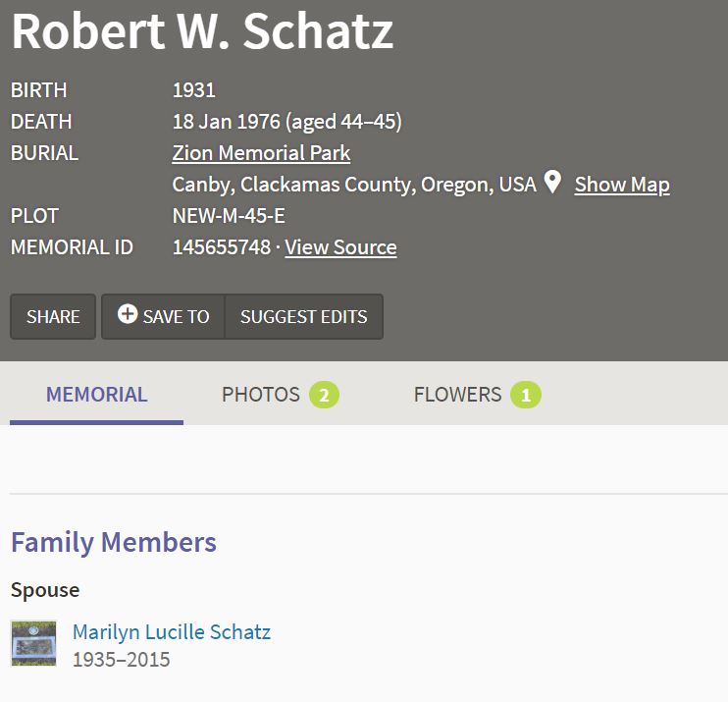Open the Flowers tab

coord(457,395)
